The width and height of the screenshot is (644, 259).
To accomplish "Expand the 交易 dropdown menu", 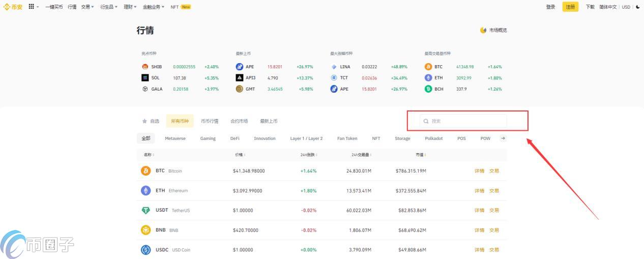I will pos(87,7).
